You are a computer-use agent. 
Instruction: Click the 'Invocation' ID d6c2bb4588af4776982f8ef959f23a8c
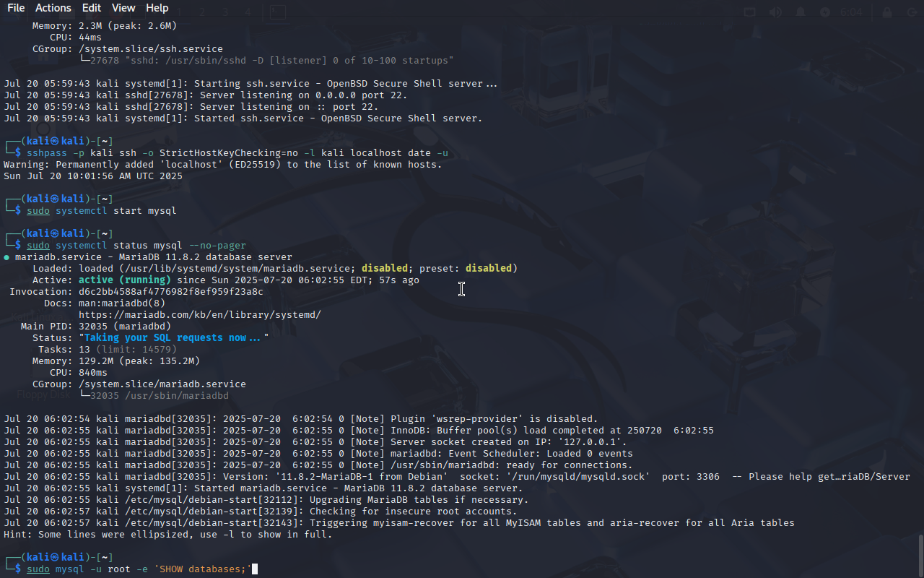(171, 292)
